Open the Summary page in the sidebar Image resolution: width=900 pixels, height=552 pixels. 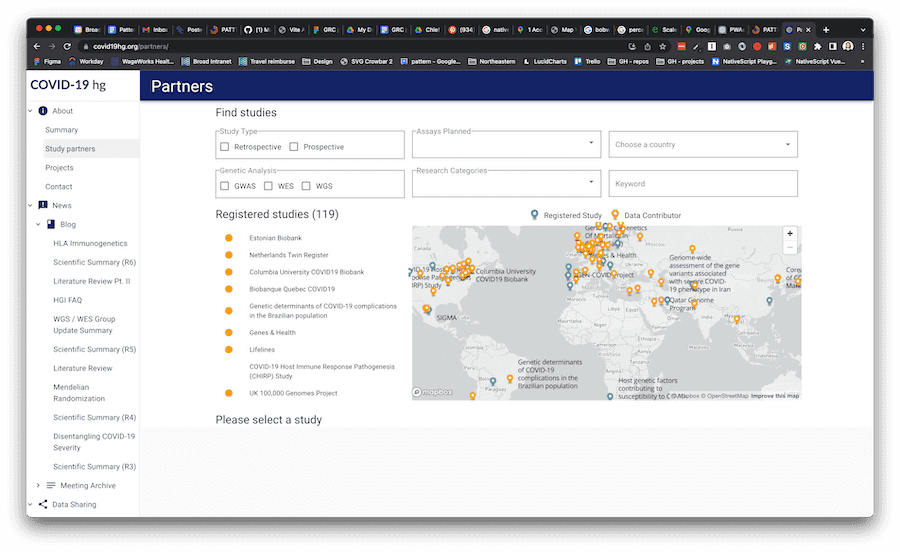click(x=61, y=130)
